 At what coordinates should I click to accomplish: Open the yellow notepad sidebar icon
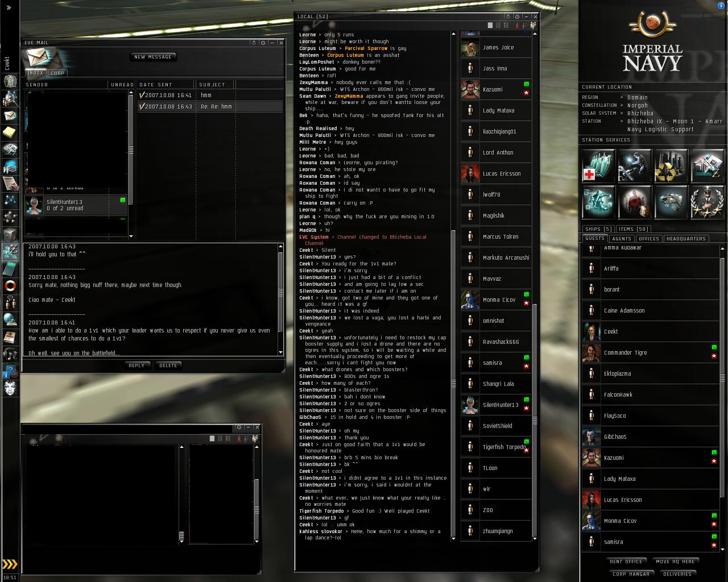10,132
